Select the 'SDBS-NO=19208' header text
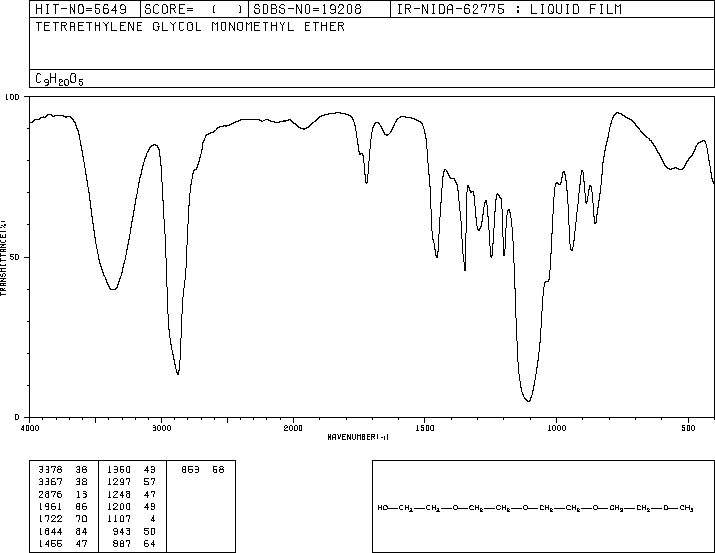The image size is (715, 553). pos(307,10)
